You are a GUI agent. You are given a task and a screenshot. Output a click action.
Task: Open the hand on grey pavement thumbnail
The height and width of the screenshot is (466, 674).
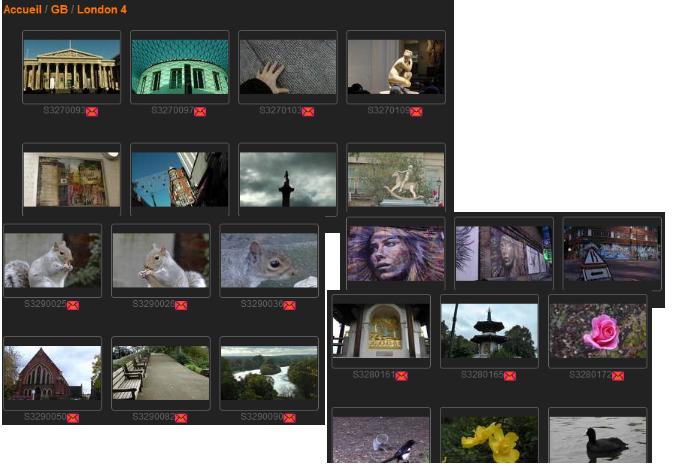tap(288, 67)
